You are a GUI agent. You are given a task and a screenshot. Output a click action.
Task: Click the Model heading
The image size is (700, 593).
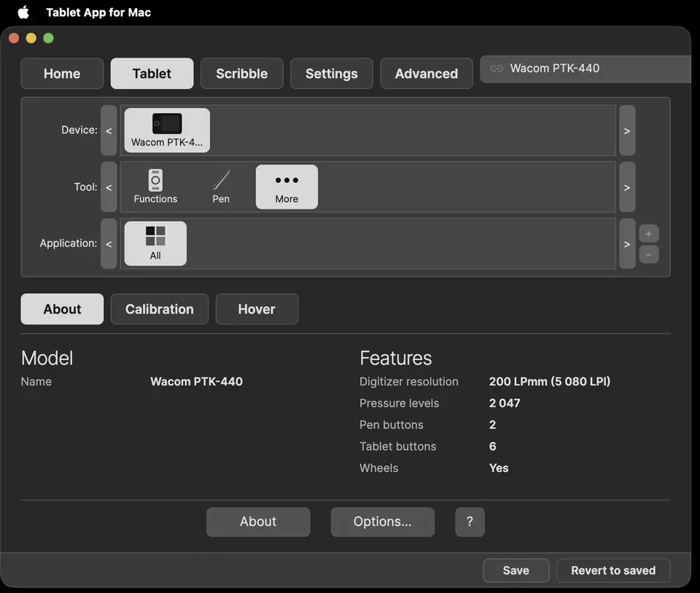(x=47, y=358)
